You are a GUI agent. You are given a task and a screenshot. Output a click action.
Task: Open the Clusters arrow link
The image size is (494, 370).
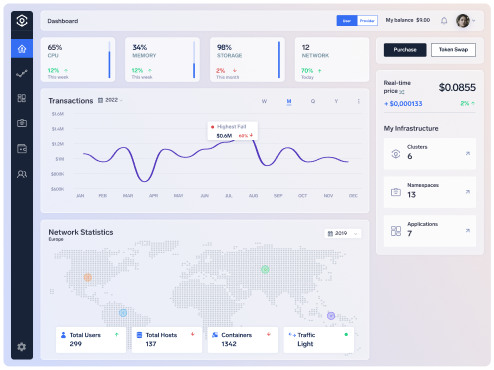(x=468, y=153)
